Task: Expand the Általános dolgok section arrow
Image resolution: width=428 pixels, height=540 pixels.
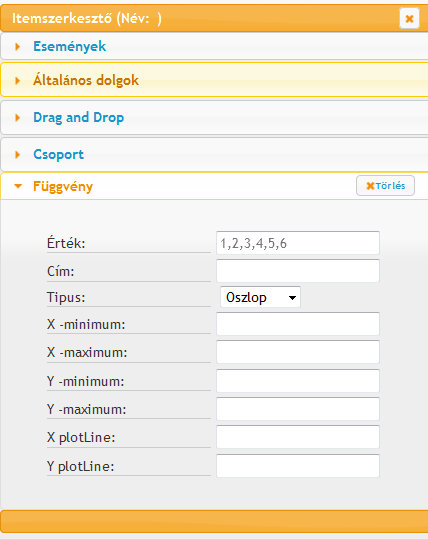Action: 18,81
